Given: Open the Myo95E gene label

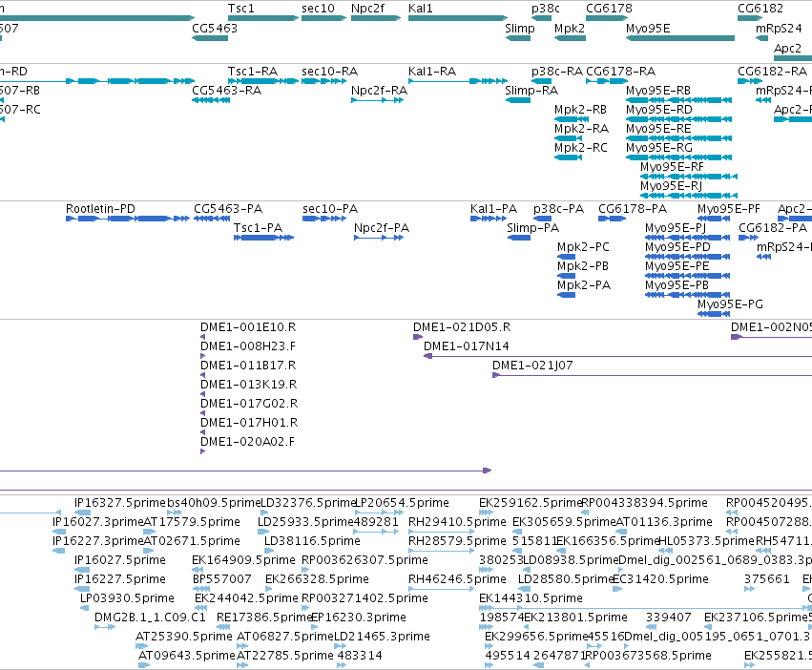Looking at the screenshot, I should 648,28.
